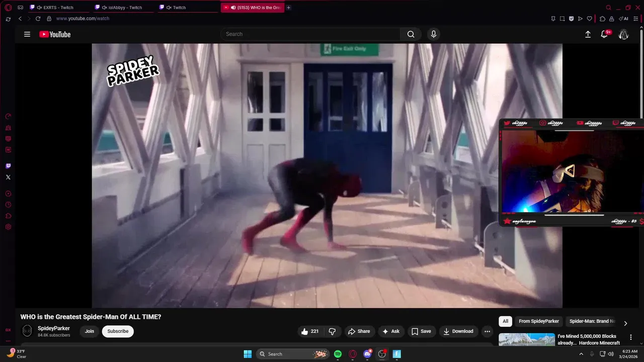Open the Minecraft 5,000,000 Blocks thumbnail
Screen dimensions: 644x362
coord(527,339)
